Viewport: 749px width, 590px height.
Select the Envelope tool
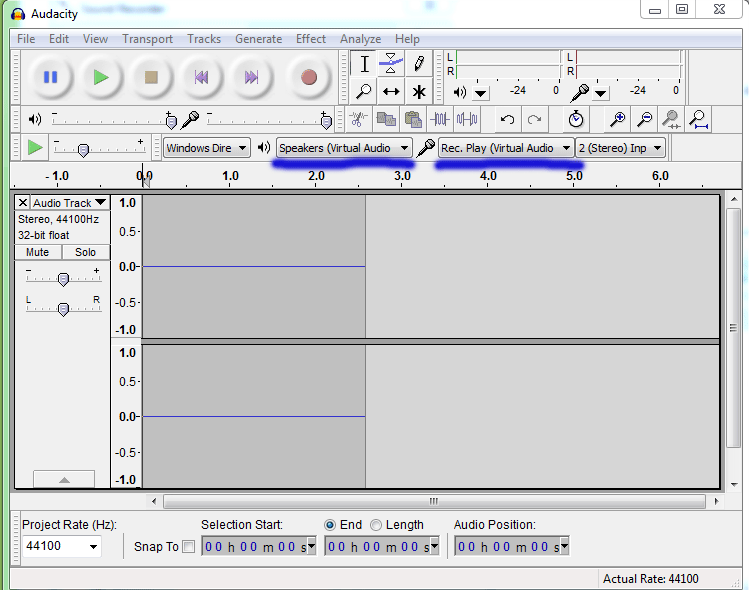391,64
